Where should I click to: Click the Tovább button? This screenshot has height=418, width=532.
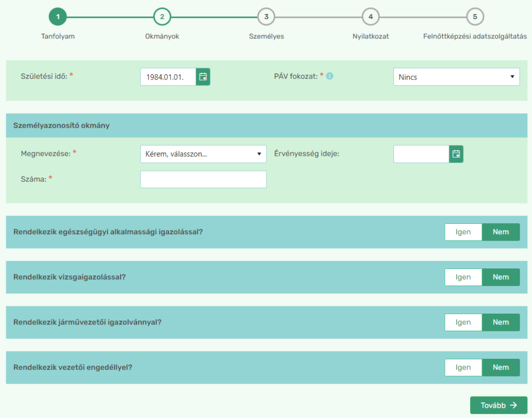[498, 405]
